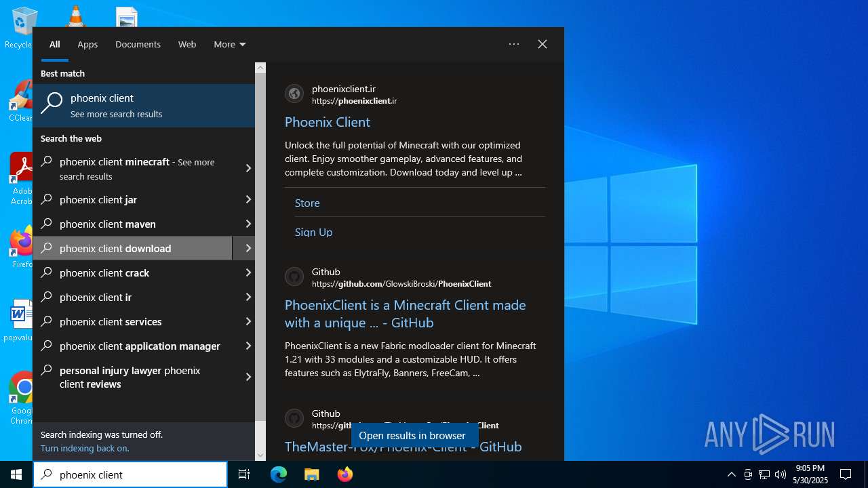Click GitHub icon for TheMaster-Fox result
The image size is (868, 488).
click(x=294, y=418)
